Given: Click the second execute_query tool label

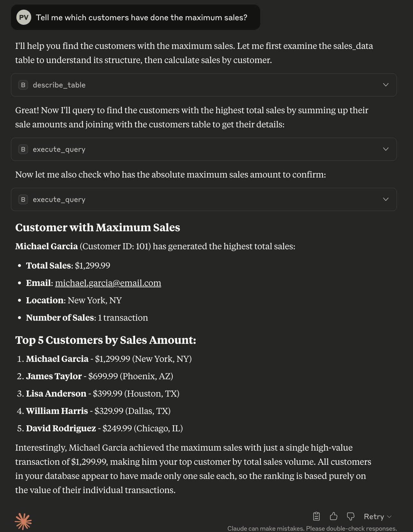Looking at the screenshot, I should [59, 199].
